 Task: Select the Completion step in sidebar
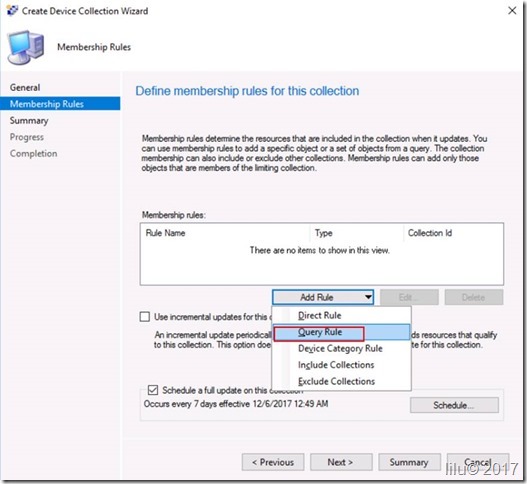point(33,153)
